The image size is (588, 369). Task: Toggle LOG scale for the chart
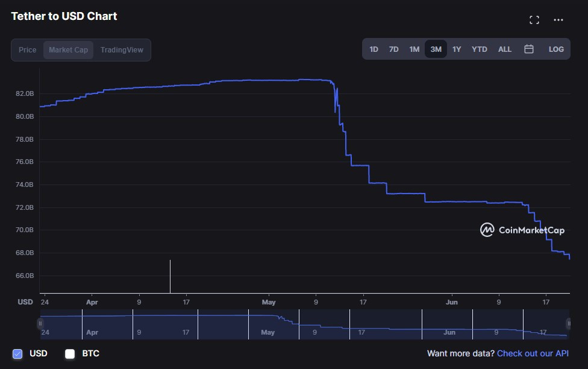click(x=555, y=49)
